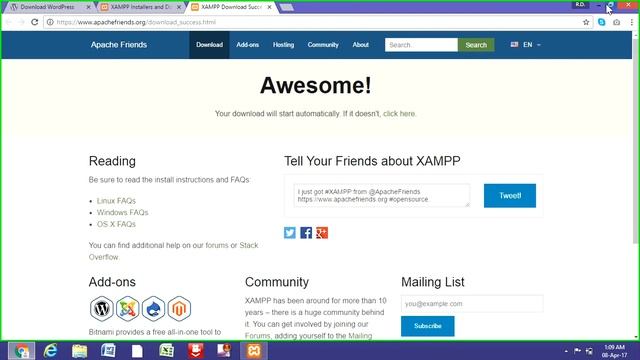640x360 pixels.
Task: Share on Facebook via icon
Action: pyautogui.click(x=306, y=233)
